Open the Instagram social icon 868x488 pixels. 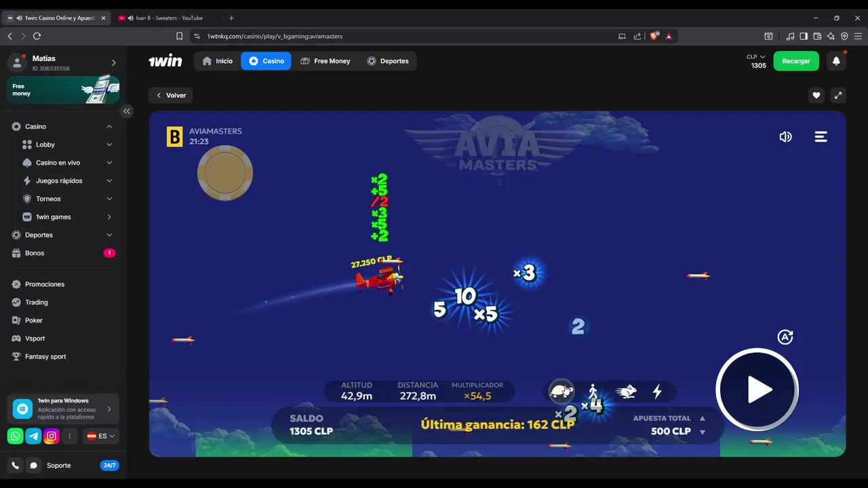point(52,436)
